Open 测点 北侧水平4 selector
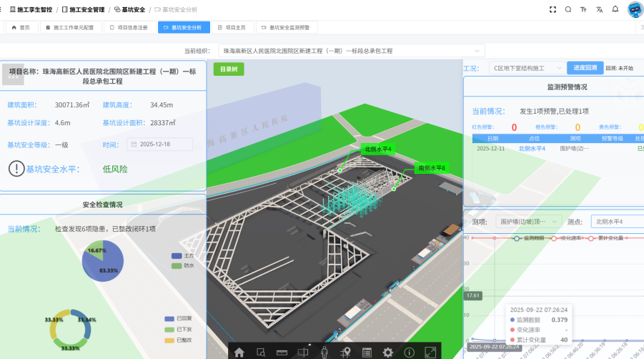The image size is (644, 359). coord(618,222)
